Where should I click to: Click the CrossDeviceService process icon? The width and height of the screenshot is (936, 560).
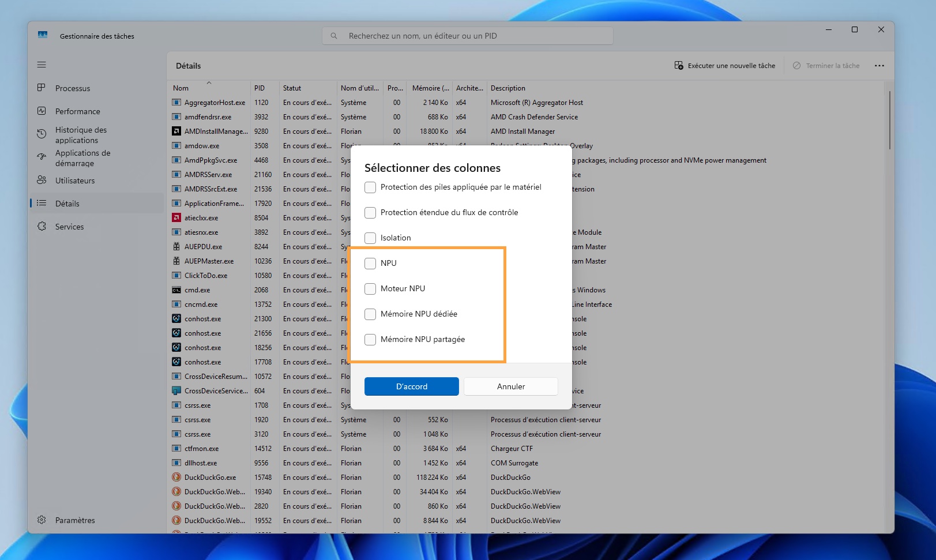click(176, 390)
